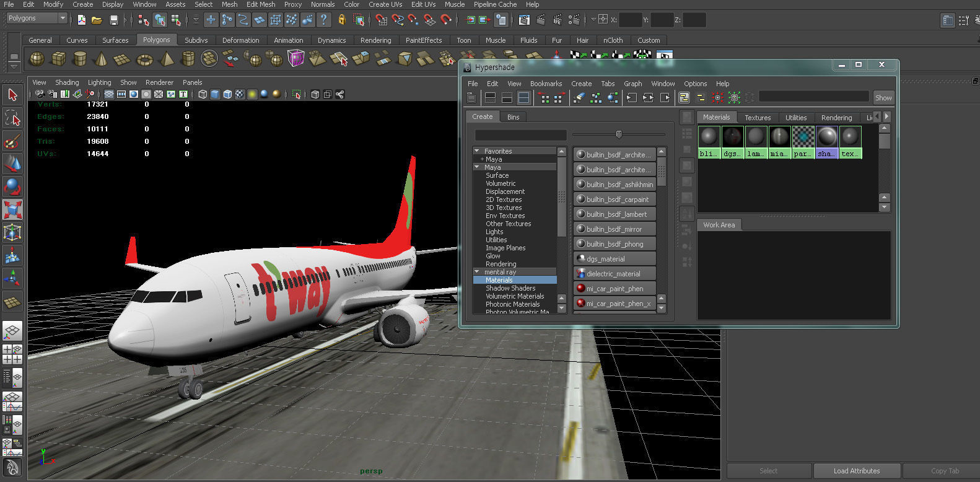Choose the Paint Selection tool
980x482 pixels.
click(x=12, y=141)
